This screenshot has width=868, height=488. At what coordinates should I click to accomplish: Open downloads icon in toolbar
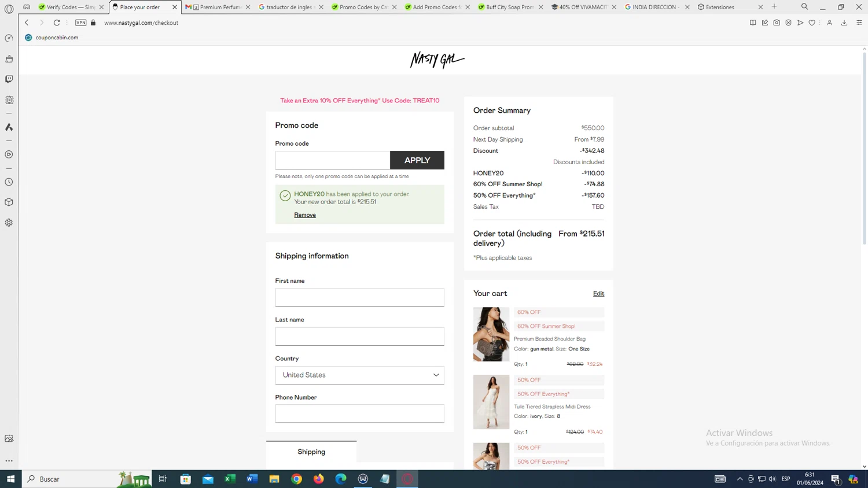(x=844, y=23)
